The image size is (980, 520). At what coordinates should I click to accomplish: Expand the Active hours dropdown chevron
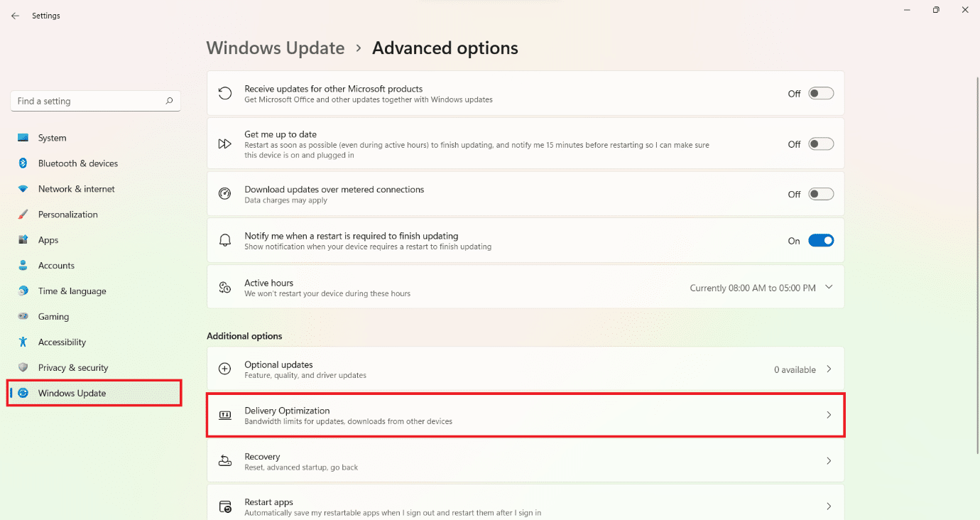coord(829,288)
